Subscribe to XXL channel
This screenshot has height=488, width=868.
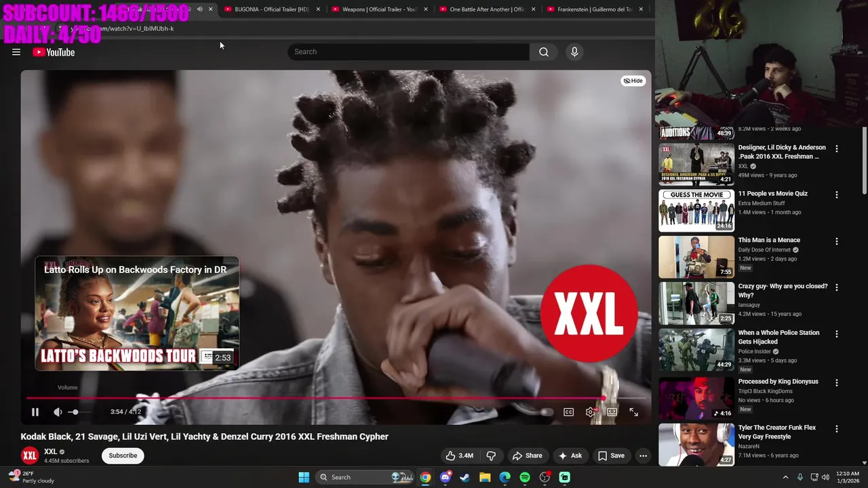click(123, 455)
